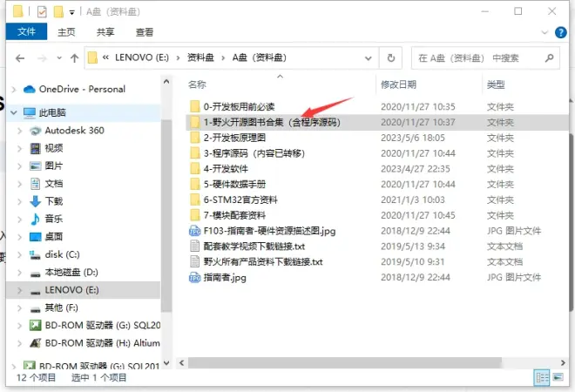Sort by the 修改日期 column header

(x=398, y=84)
